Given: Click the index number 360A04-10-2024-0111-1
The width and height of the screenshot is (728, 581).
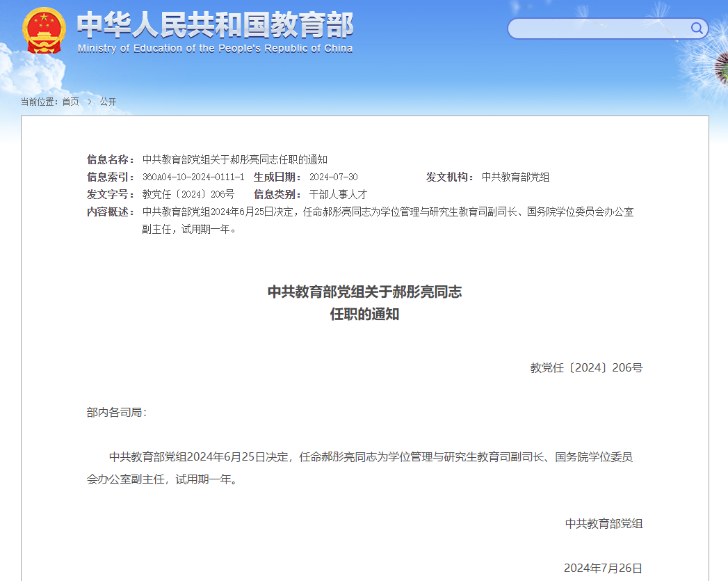Looking at the screenshot, I should [193, 177].
